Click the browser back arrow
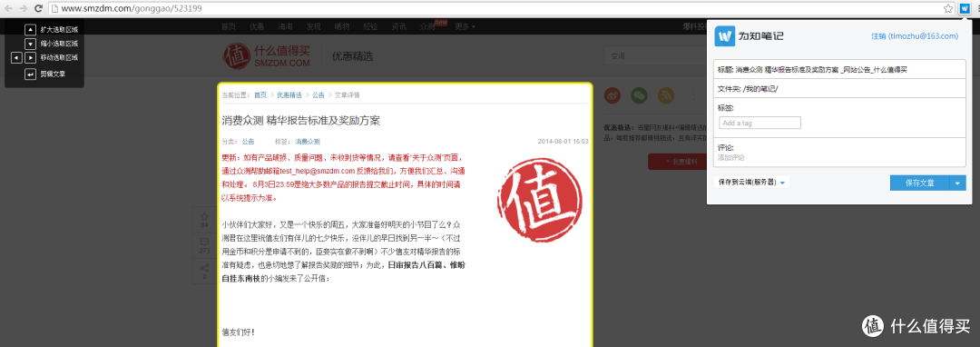The height and width of the screenshot is (347, 980). pos(8,9)
